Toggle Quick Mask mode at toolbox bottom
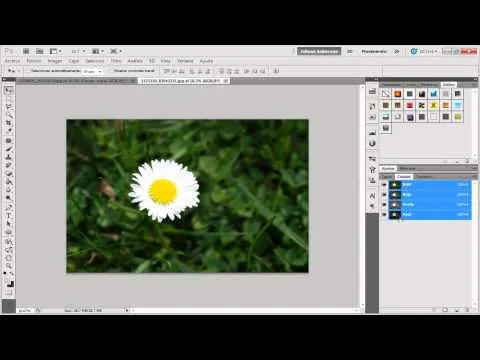This screenshot has width=480, height=360. (9, 293)
